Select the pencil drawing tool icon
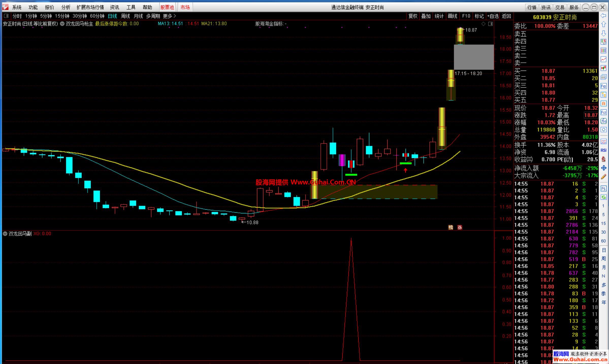Screen dimensions: 609x364 [603, 177]
